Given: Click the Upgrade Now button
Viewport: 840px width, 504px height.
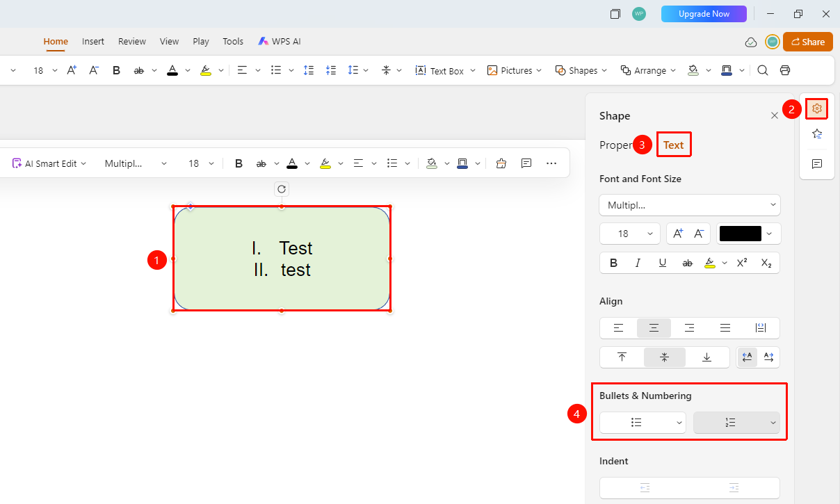Looking at the screenshot, I should [x=704, y=14].
